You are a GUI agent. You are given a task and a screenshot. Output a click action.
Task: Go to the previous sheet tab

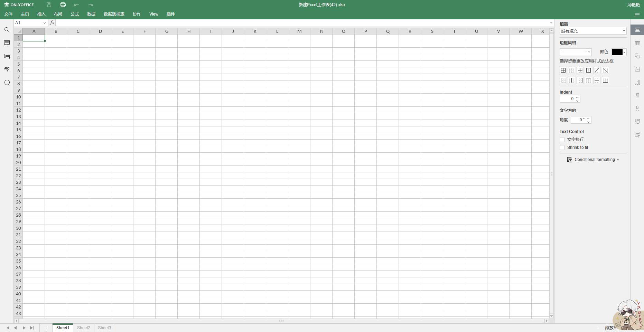15,328
